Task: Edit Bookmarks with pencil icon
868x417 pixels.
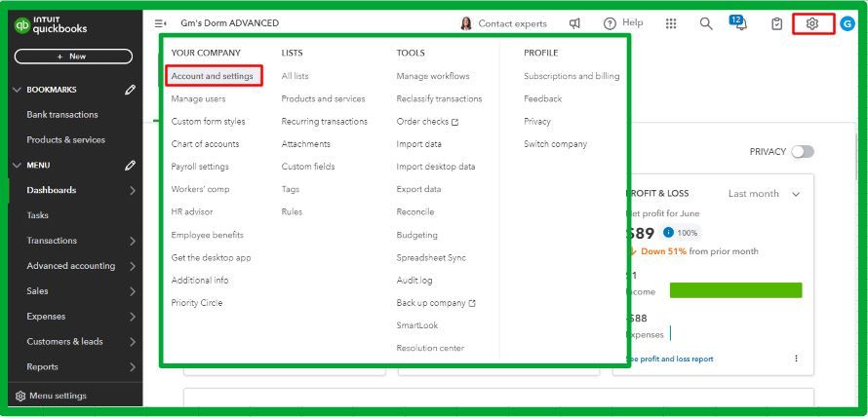Action: (x=130, y=90)
